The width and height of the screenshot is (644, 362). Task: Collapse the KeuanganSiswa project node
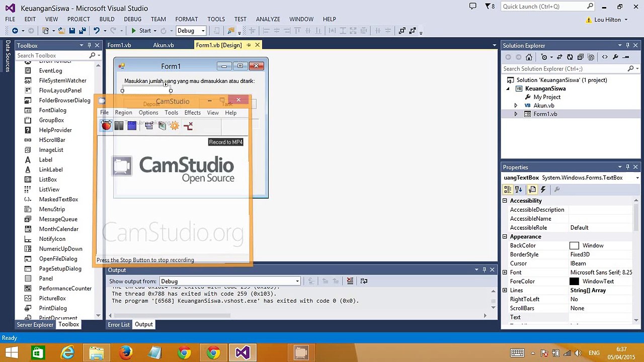click(x=508, y=88)
